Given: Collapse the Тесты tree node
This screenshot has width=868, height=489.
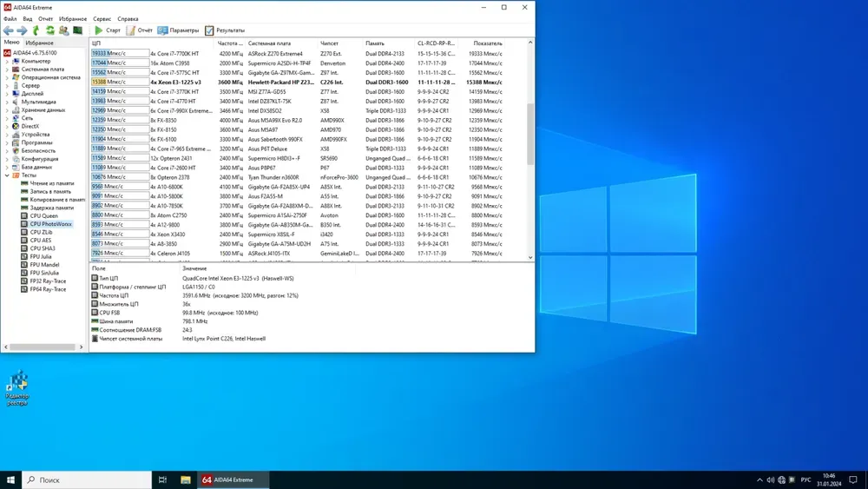Looking at the screenshot, I should (x=8, y=175).
